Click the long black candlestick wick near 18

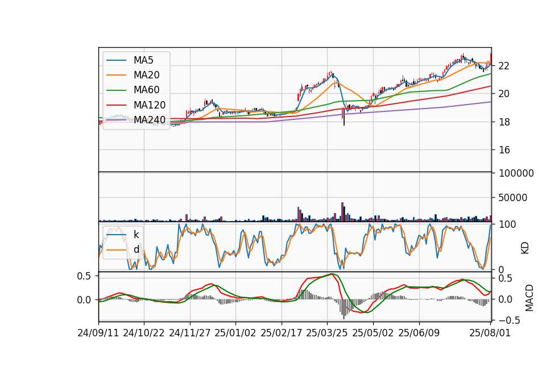pos(344,117)
